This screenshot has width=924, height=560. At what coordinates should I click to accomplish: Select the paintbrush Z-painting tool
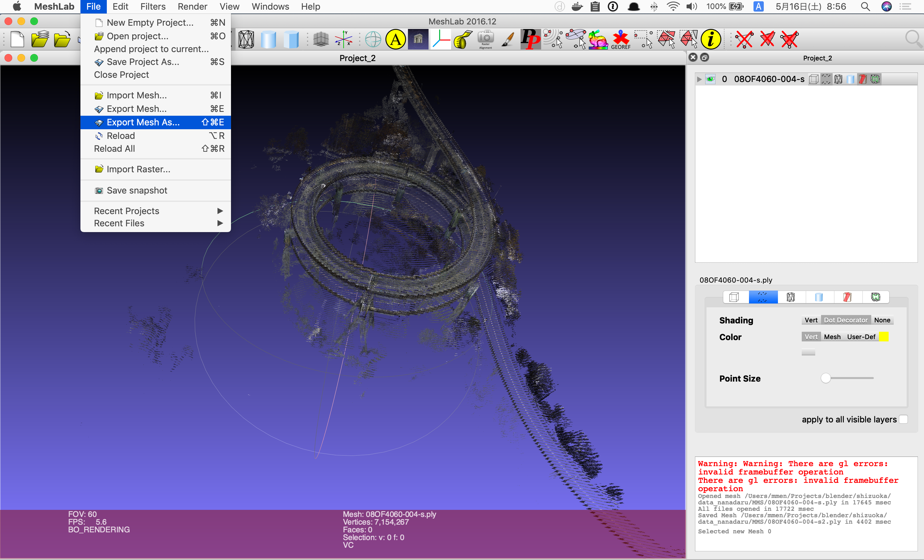(508, 39)
